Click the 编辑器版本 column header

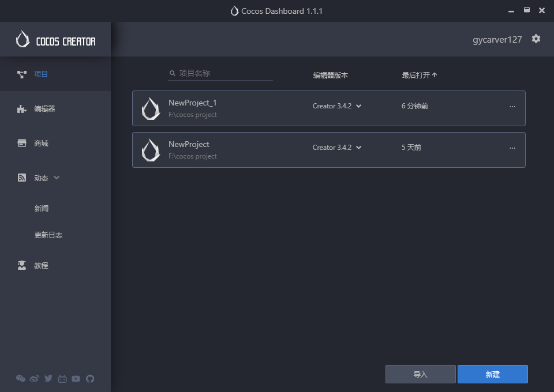point(330,75)
